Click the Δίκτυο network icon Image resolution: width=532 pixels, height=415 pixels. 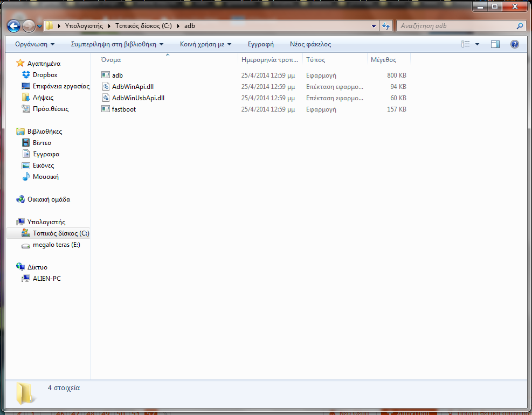20,267
